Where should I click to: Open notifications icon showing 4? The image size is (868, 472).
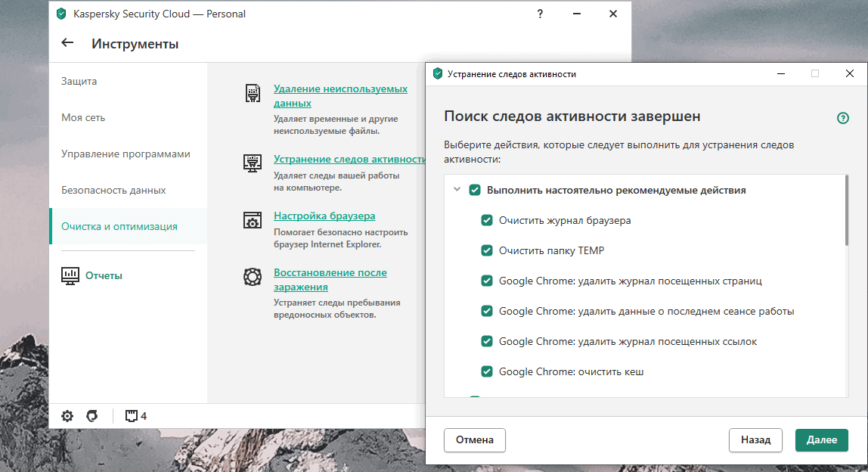pos(135,416)
